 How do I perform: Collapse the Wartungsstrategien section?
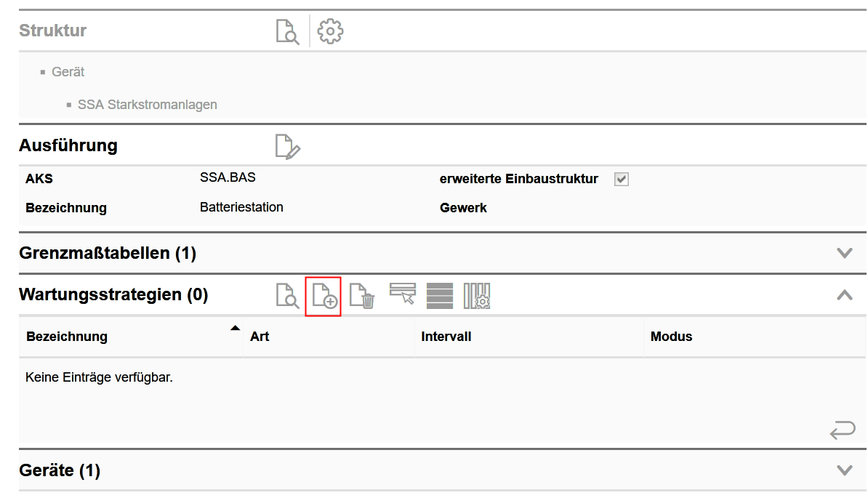click(x=844, y=295)
